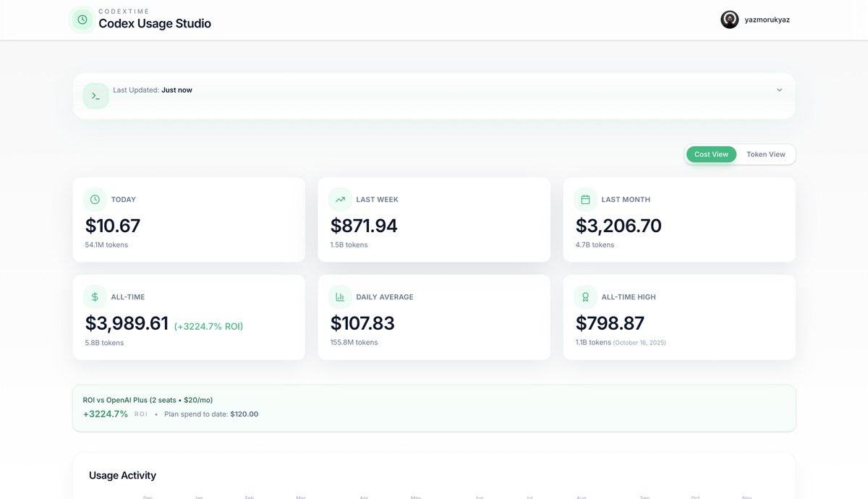Click the 155.8M tokens text
This screenshot has height=499, width=868.
pos(354,343)
